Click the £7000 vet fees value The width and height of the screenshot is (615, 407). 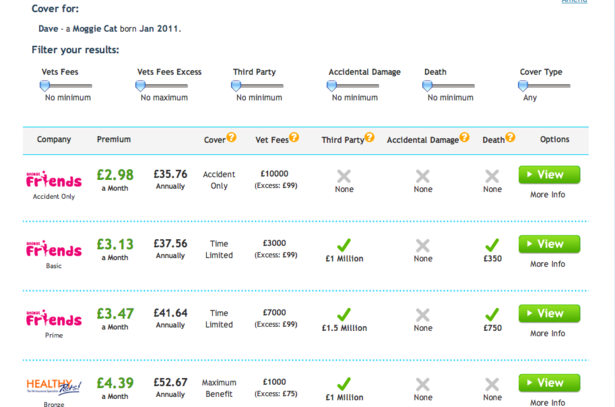pos(275,313)
